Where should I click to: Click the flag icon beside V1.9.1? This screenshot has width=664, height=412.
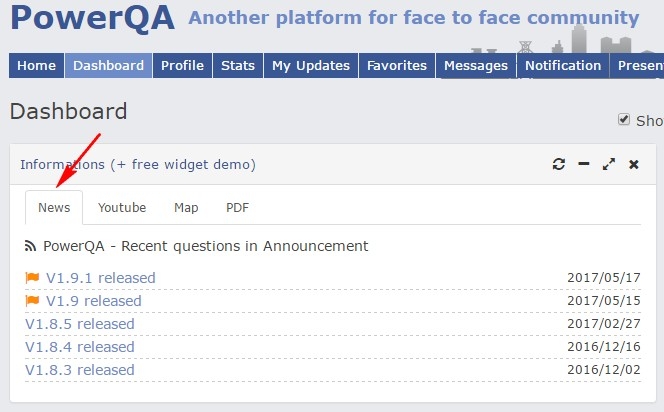pyautogui.click(x=32, y=277)
